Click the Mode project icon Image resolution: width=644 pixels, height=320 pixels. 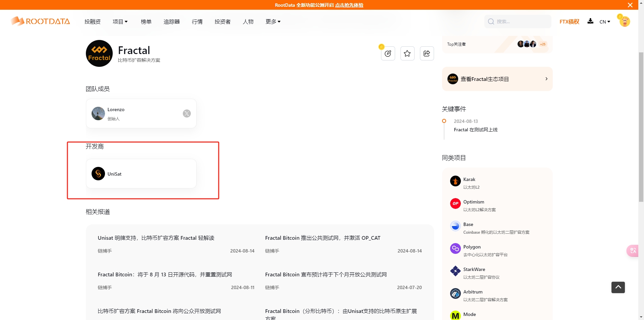[455, 316]
